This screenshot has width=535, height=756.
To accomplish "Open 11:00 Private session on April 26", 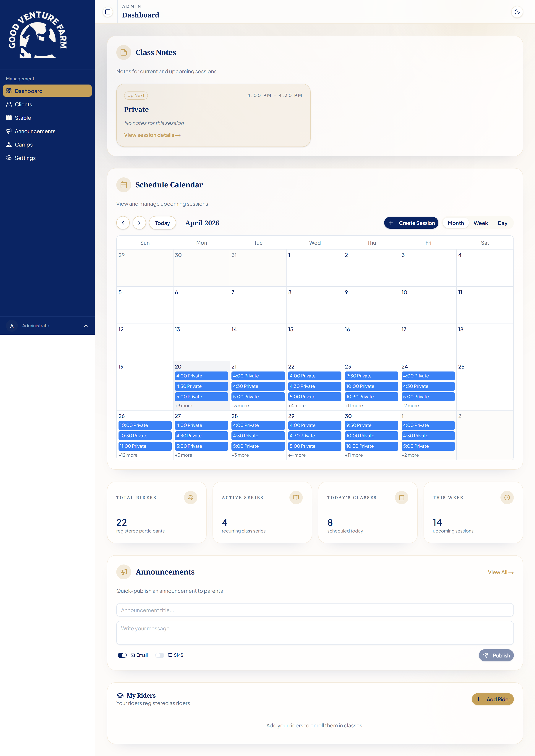I will 145,446.
